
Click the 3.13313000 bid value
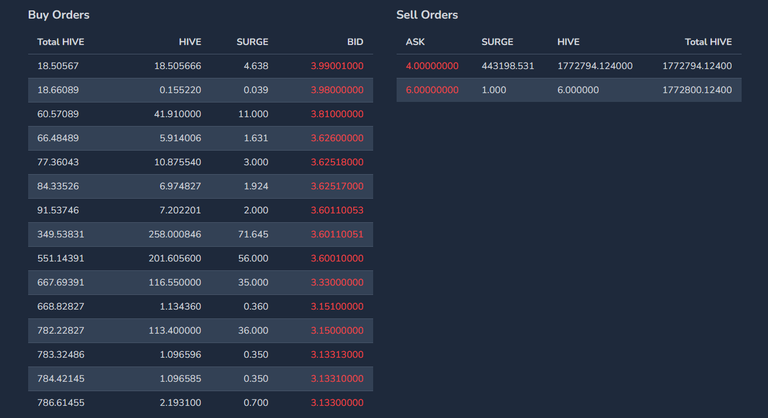coord(337,354)
